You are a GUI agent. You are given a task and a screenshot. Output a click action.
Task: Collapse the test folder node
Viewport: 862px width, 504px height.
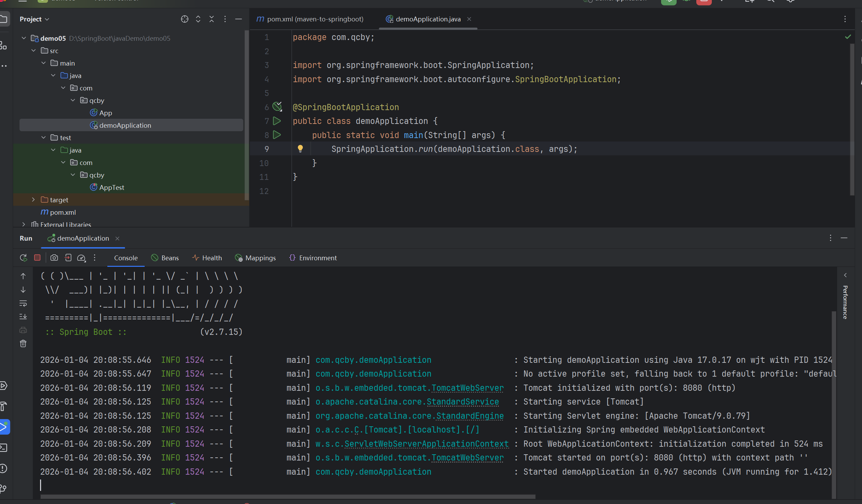(43, 138)
